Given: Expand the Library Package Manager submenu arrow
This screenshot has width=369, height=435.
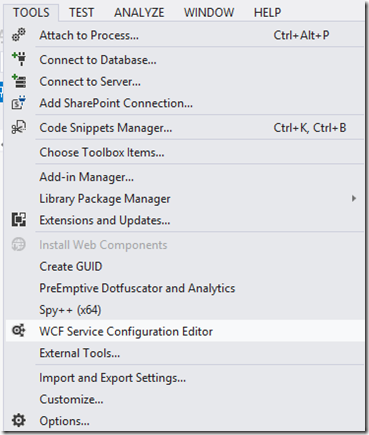Looking at the screenshot, I should pos(354,199).
